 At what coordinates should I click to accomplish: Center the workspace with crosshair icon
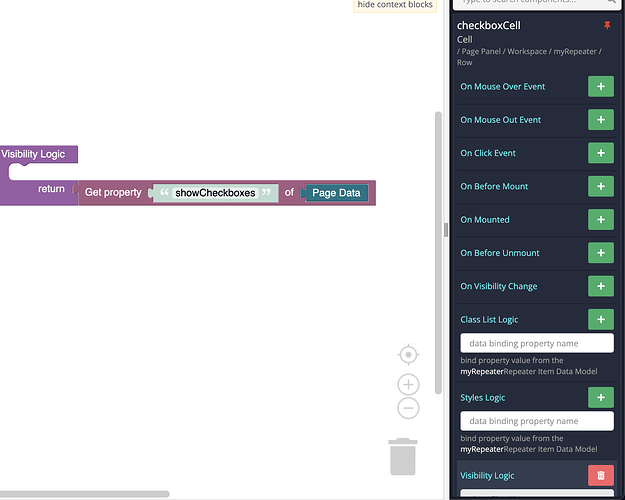(x=408, y=354)
